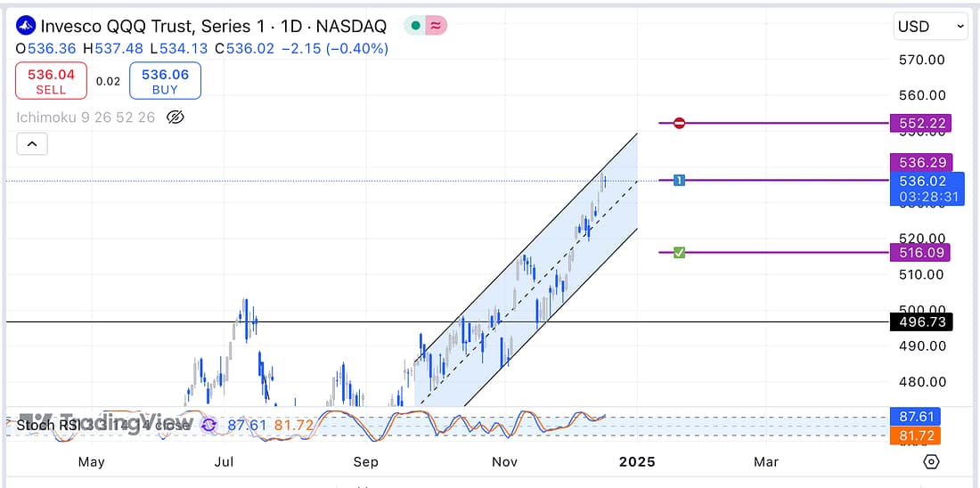Toggle Ichimoku indicator visibility with the eye icon
Image resolution: width=980 pixels, height=488 pixels.
(176, 117)
